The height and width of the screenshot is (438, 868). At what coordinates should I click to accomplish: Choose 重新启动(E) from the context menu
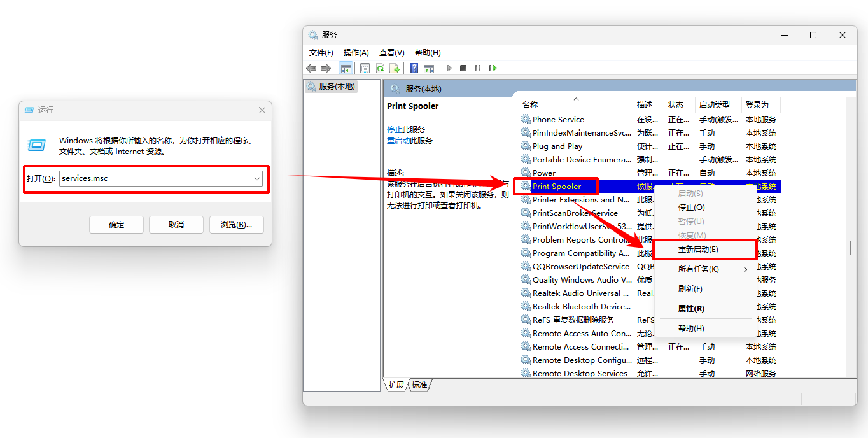[705, 250]
